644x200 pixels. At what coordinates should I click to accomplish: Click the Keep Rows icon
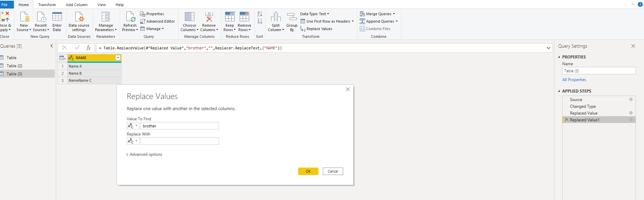(230, 17)
